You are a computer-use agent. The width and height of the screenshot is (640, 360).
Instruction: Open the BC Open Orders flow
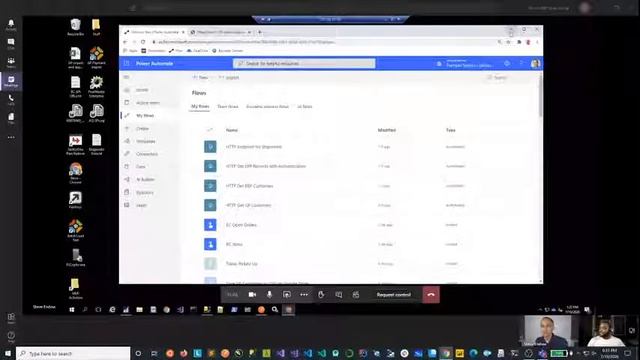coord(241,225)
